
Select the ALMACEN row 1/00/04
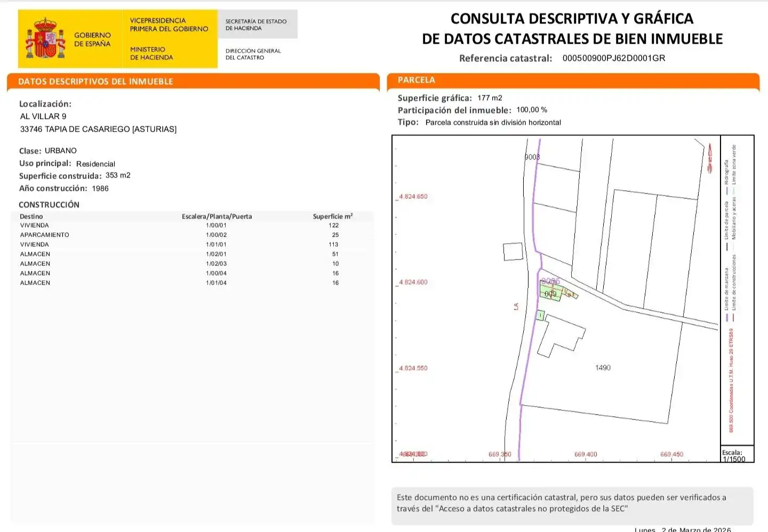(x=192, y=273)
